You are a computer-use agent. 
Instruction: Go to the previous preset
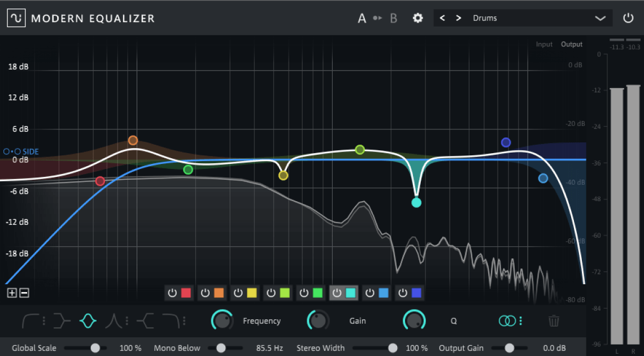[442, 18]
